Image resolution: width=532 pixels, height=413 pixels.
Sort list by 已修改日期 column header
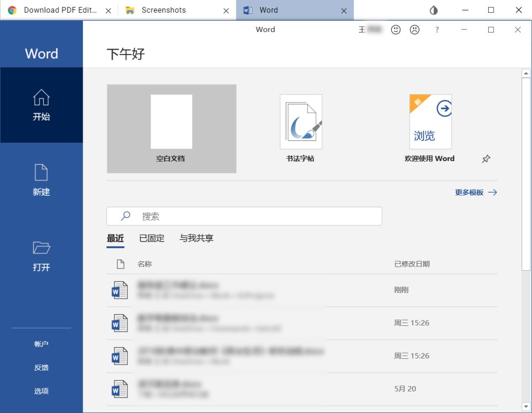coord(412,264)
